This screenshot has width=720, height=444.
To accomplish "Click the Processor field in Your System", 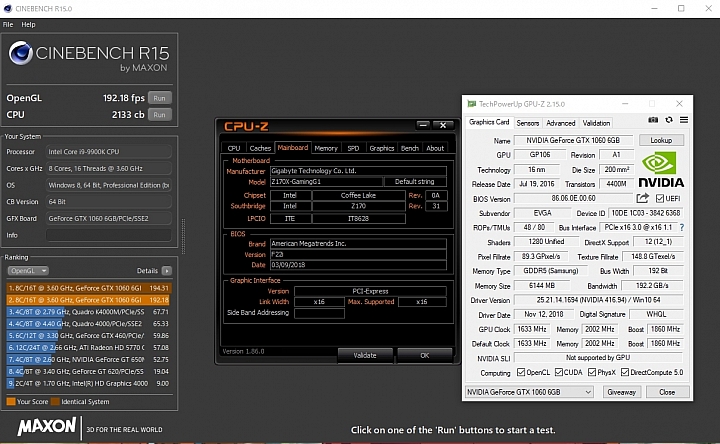I will 109,152.
